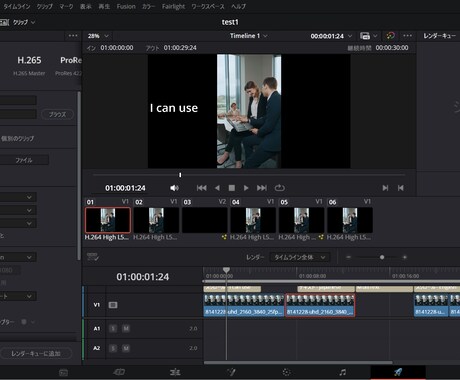The image size is (460, 380).
Task: Mute audio track A1
Action: (x=126, y=329)
